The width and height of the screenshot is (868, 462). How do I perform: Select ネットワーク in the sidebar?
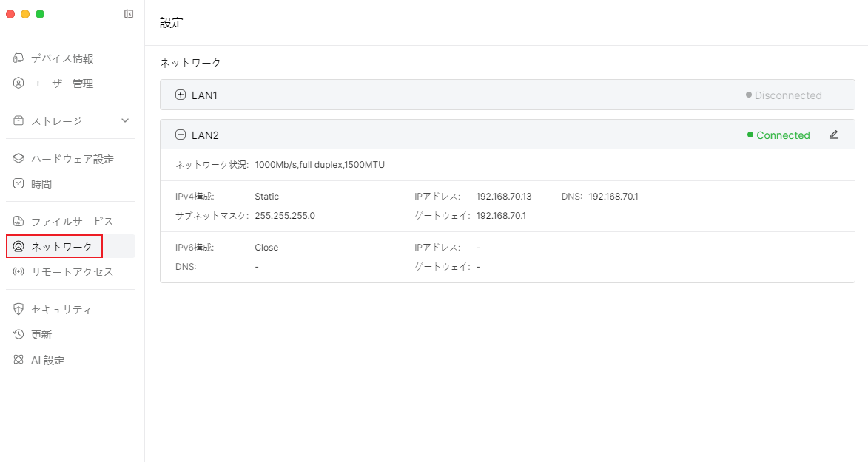click(61, 247)
